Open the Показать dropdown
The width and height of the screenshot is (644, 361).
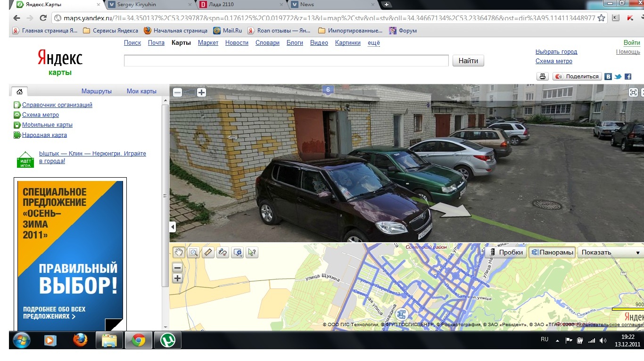(x=611, y=252)
